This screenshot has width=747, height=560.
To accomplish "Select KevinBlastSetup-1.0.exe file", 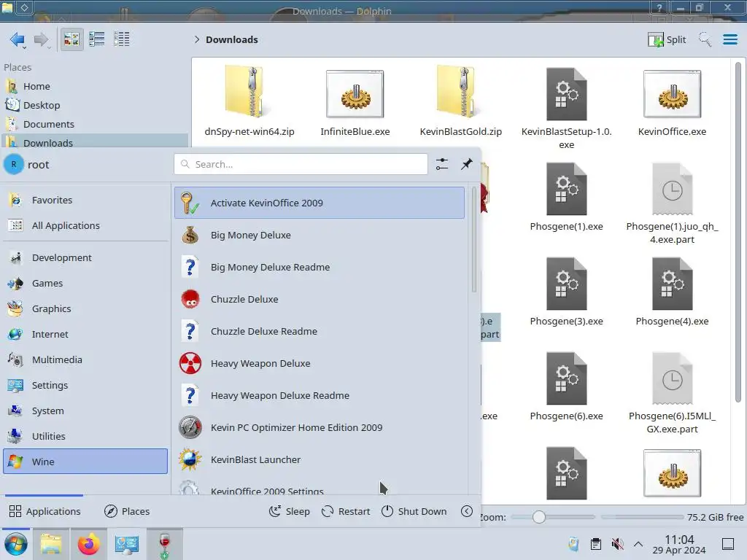I will pos(566,108).
